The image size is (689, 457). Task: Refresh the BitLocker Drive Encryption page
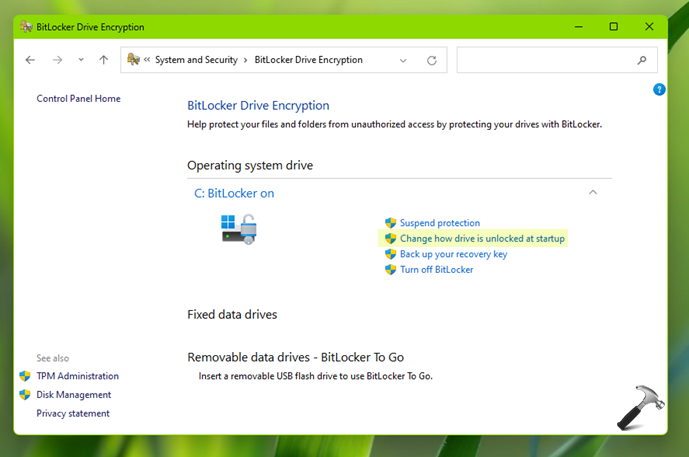click(x=432, y=60)
